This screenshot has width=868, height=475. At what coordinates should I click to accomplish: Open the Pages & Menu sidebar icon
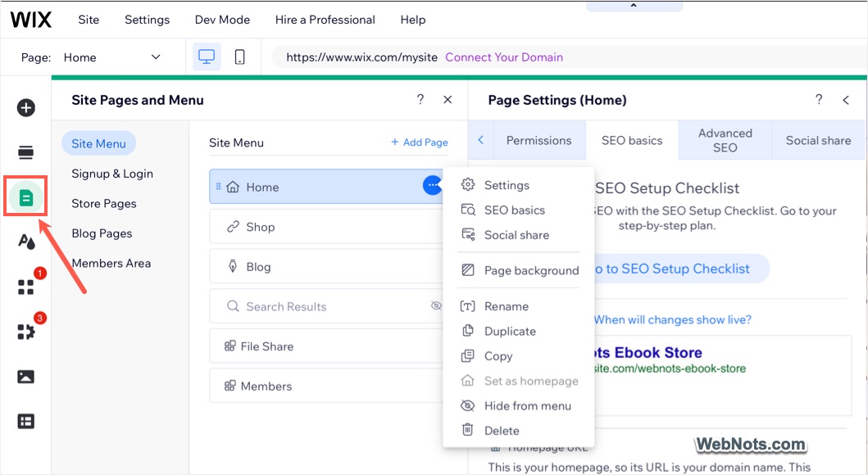click(x=26, y=197)
